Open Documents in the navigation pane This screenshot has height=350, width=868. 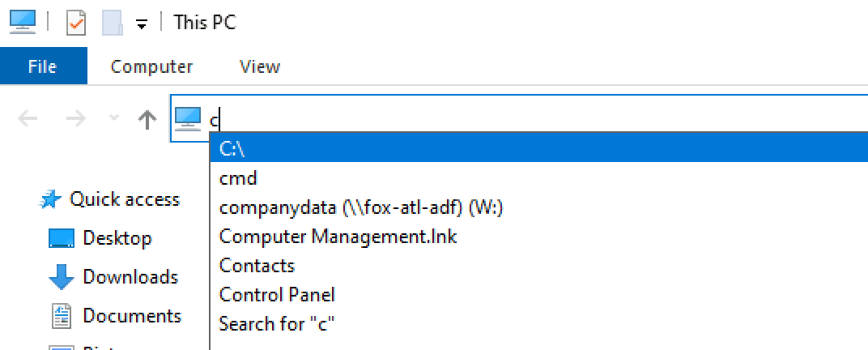pyautogui.click(x=132, y=316)
